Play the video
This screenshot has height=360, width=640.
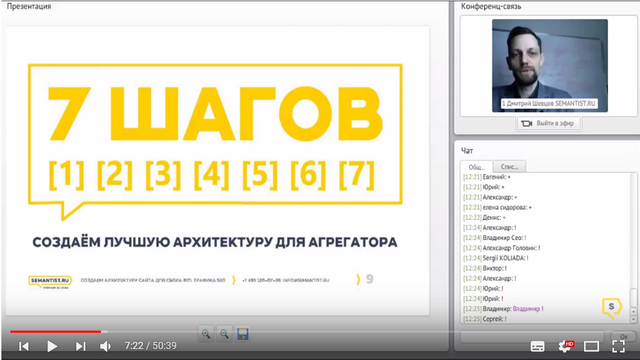pos(52,346)
